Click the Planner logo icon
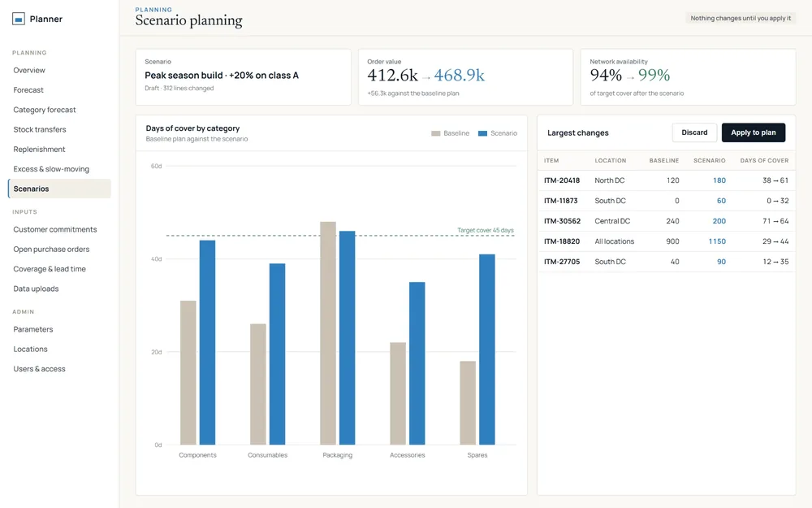The image size is (812, 508). [x=19, y=20]
